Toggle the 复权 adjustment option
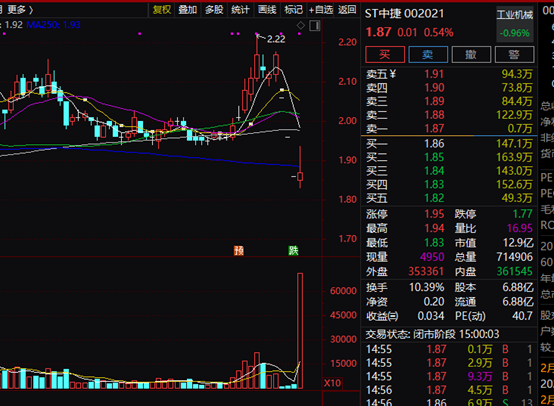 [x=162, y=10]
